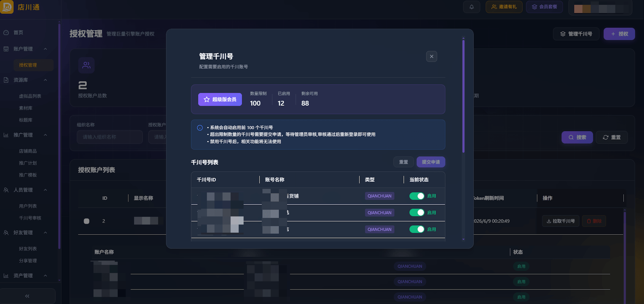Screen dimensions: 644x304
Task: Click QIANCHUAN tag in 货铺 row
Action: pyautogui.click(x=379, y=196)
